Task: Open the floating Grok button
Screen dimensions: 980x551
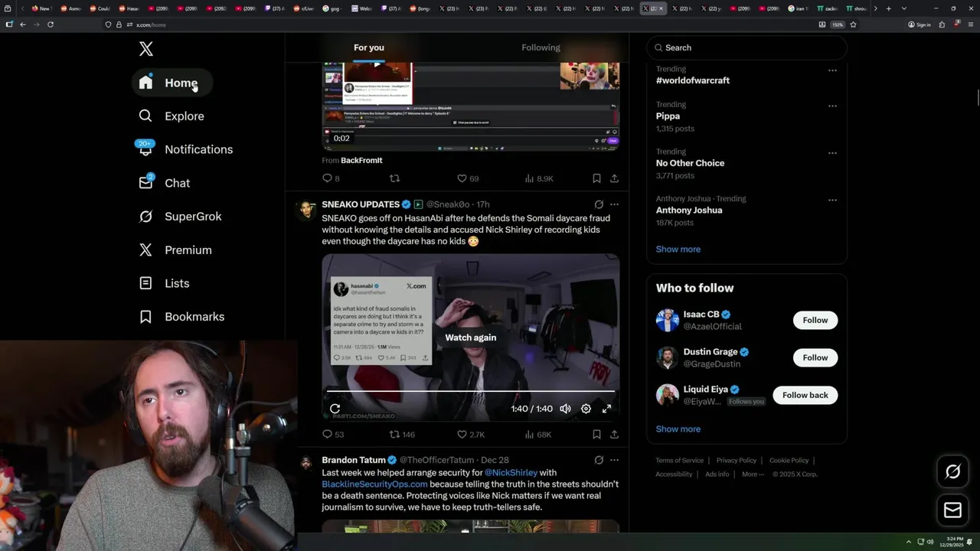Action: (x=952, y=471)
